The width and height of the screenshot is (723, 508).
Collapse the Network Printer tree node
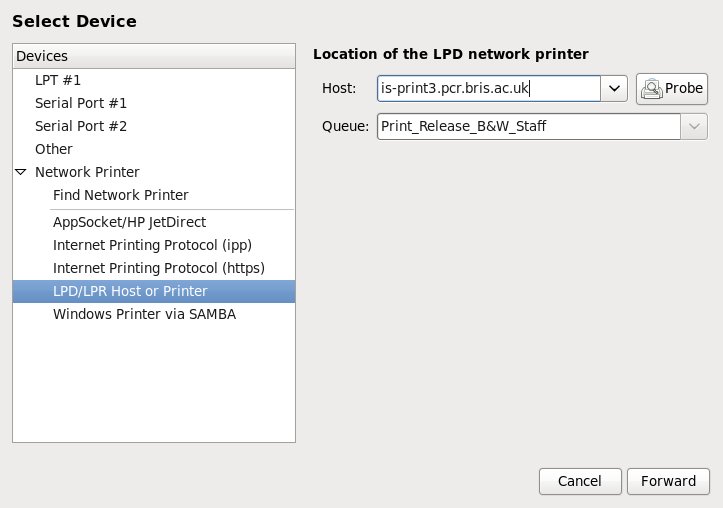(x=21, y=172)
